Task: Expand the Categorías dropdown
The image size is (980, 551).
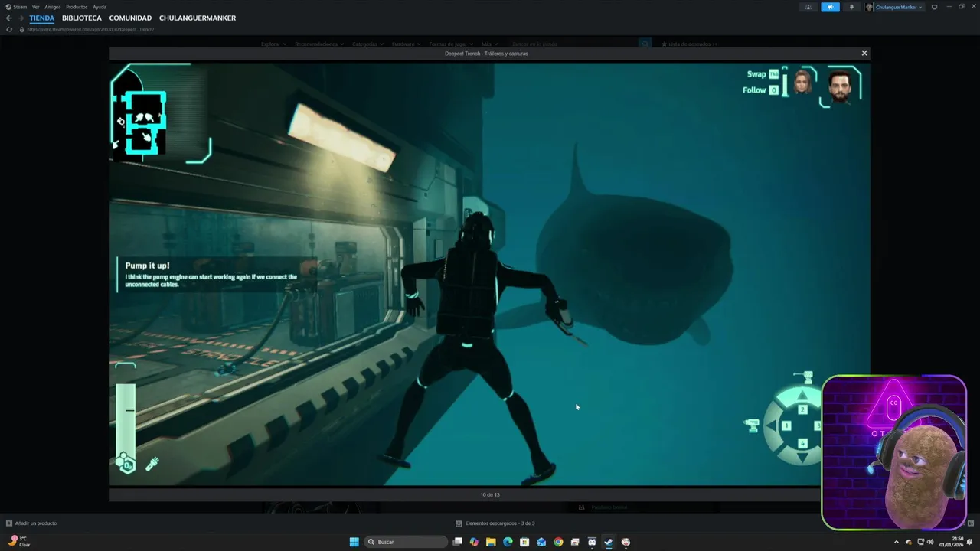Action: coord(367,44)
